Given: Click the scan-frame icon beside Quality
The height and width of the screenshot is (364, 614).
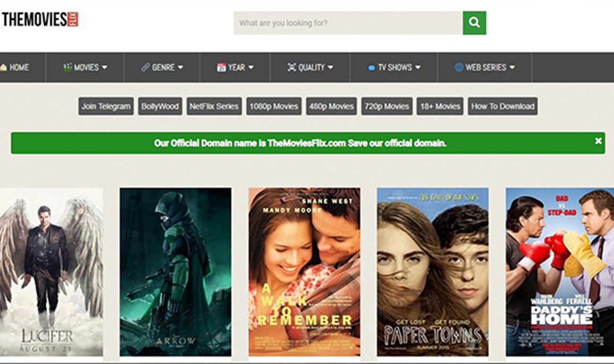Looking at the screenshot, I should coord(292,67).
